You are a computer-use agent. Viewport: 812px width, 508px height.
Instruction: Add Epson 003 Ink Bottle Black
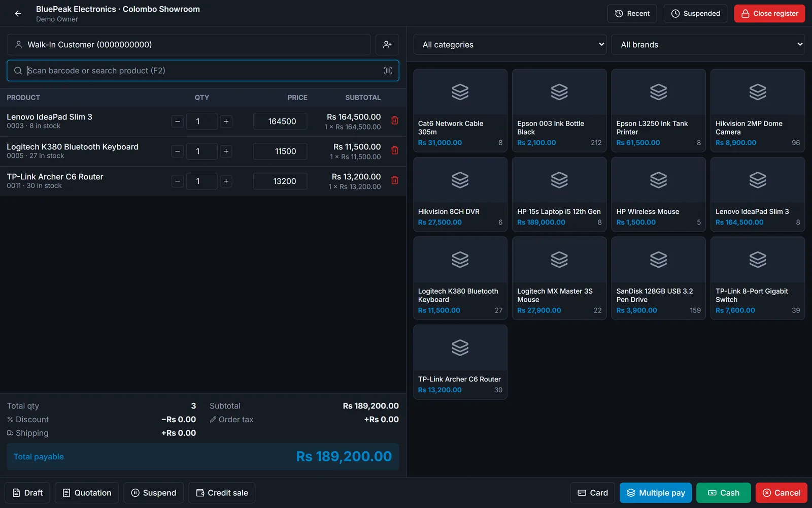559,111
